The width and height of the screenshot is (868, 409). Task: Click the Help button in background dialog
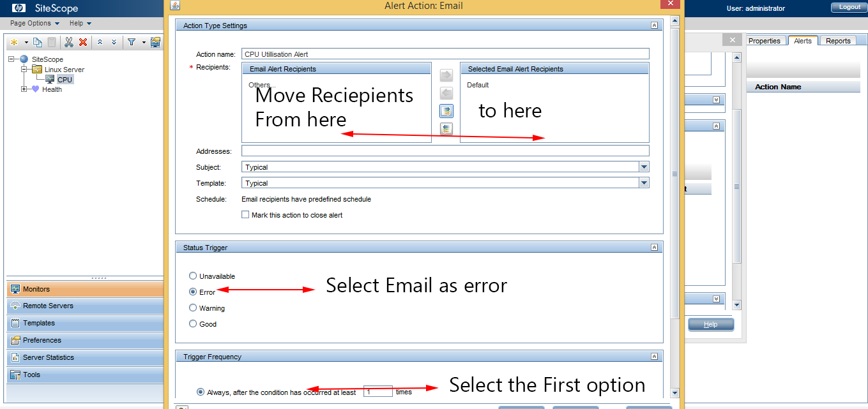[711, 324]
